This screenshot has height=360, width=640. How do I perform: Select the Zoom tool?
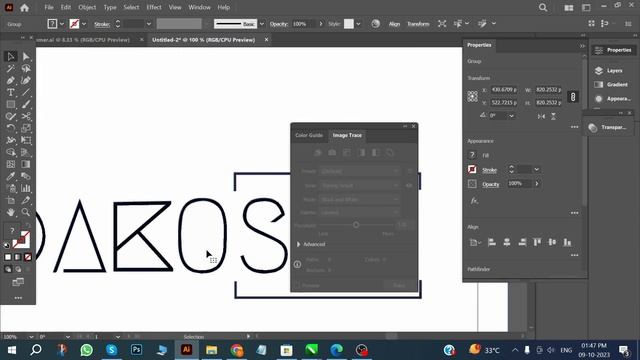(x=26, y=212)
